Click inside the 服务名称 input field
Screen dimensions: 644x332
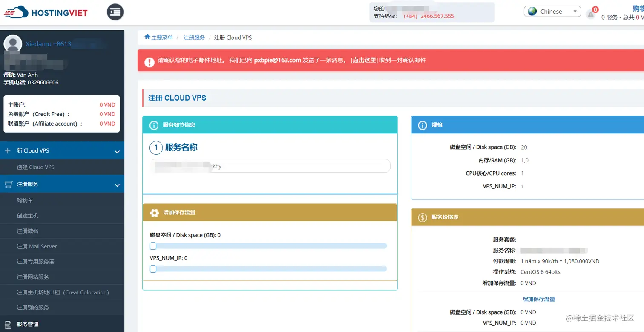click(x=270, y=166)
